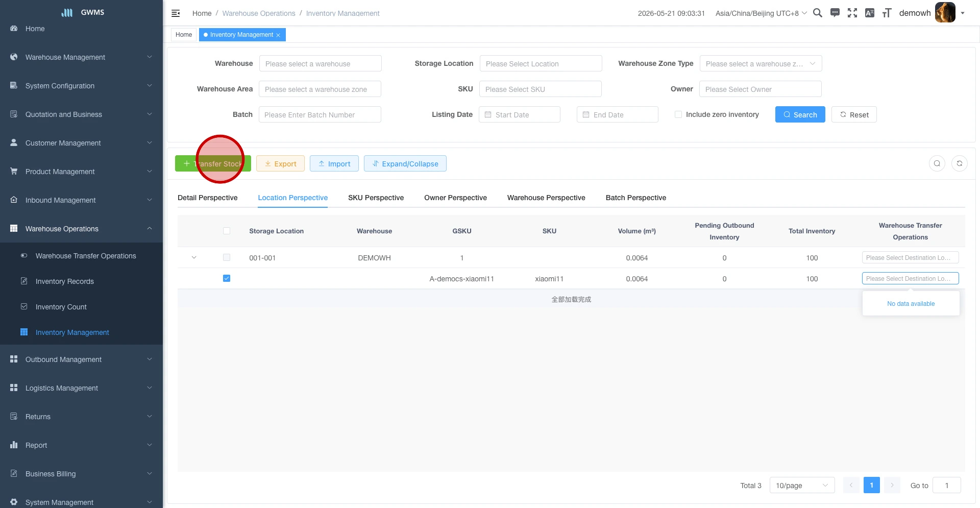Close the Inventory Management tab

coord(278,35)
